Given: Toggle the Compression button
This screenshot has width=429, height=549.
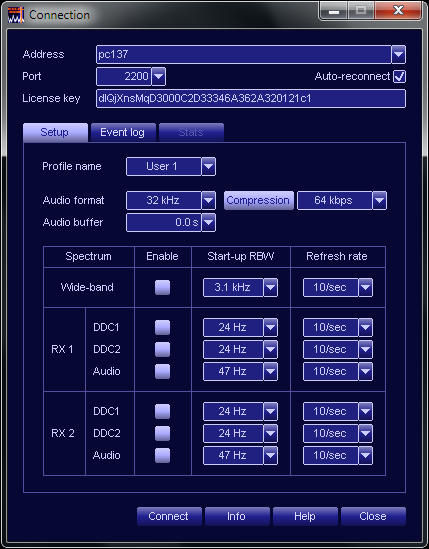Looking at the screenshot, I should (258, 201).
